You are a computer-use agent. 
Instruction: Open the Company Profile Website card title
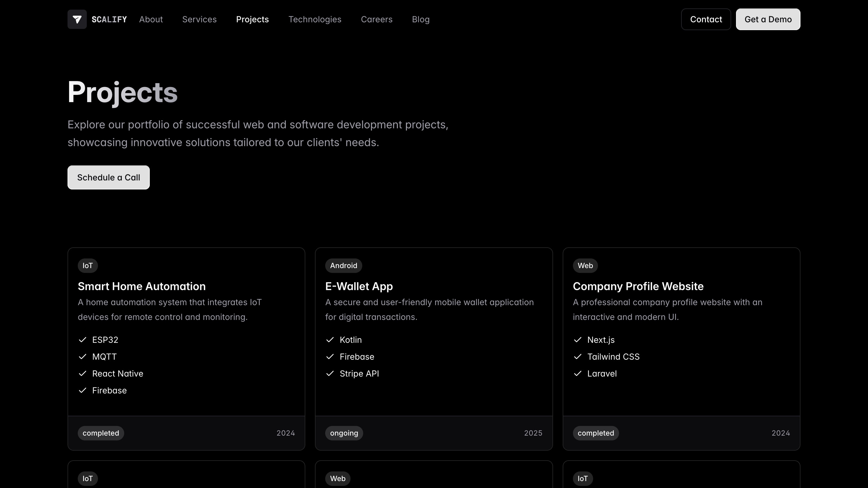click(x=638, y=286)
